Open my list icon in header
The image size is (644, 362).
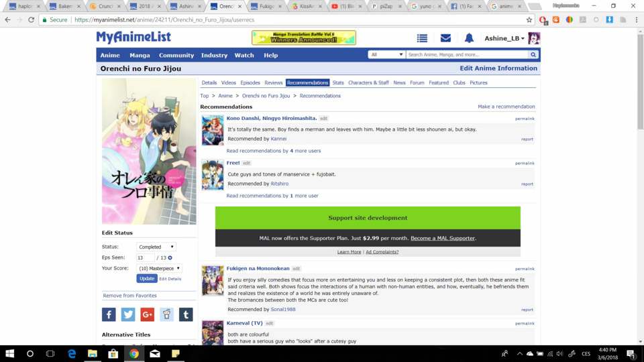422,38
